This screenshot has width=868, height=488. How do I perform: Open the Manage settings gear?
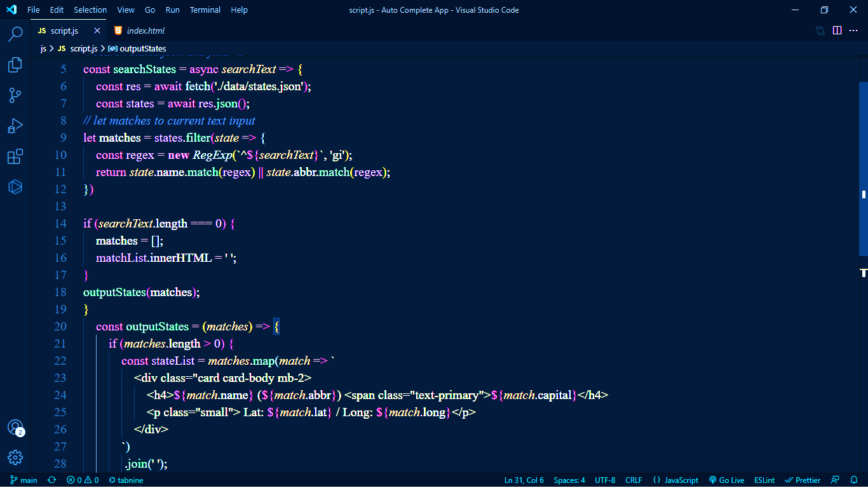tap(15, 457)
